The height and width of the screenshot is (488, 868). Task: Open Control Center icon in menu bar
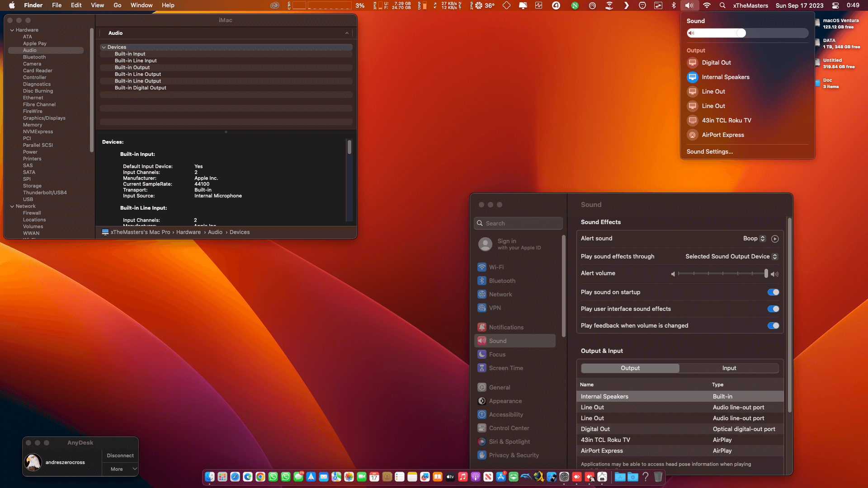pyautogui.click(x=835, y=5)
